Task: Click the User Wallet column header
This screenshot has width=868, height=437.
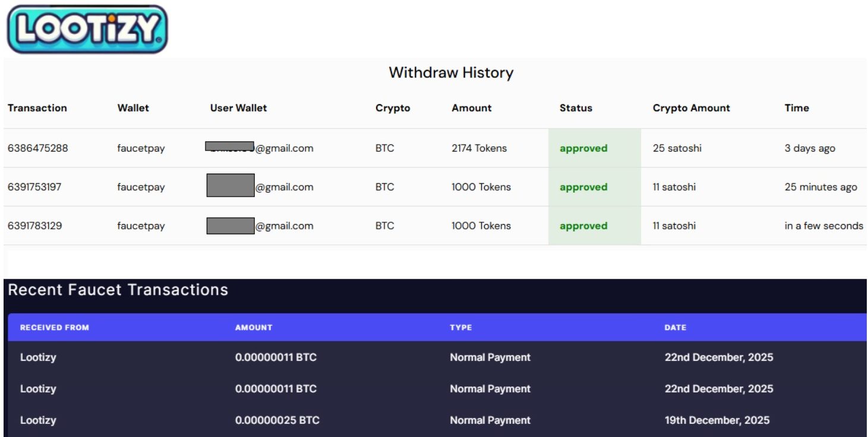Action: point(238,108)
